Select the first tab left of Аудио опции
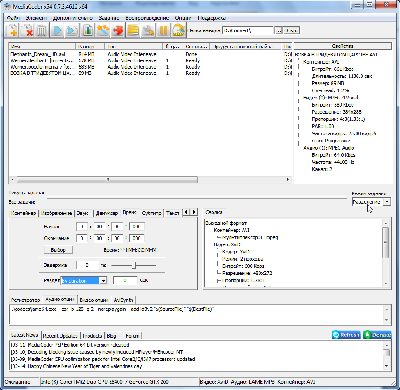The image size is (400, 390). pyautogui.click(x=25, y=300)
